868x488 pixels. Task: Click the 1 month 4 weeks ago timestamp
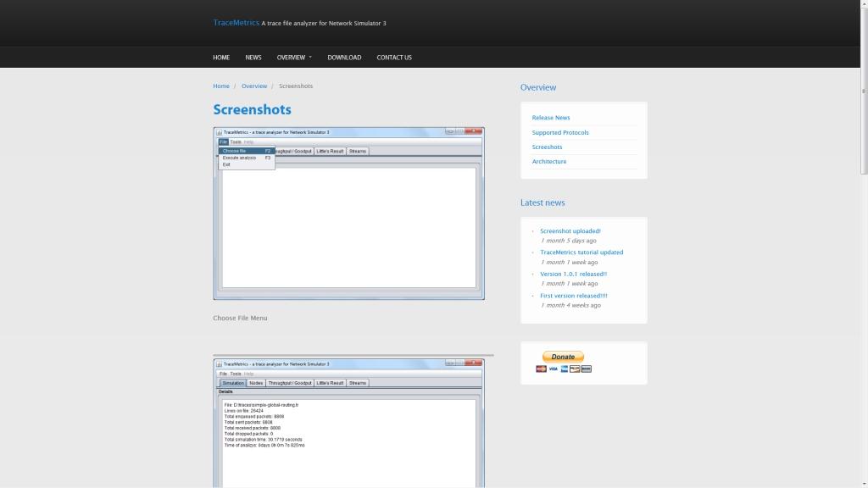[570, 305]
